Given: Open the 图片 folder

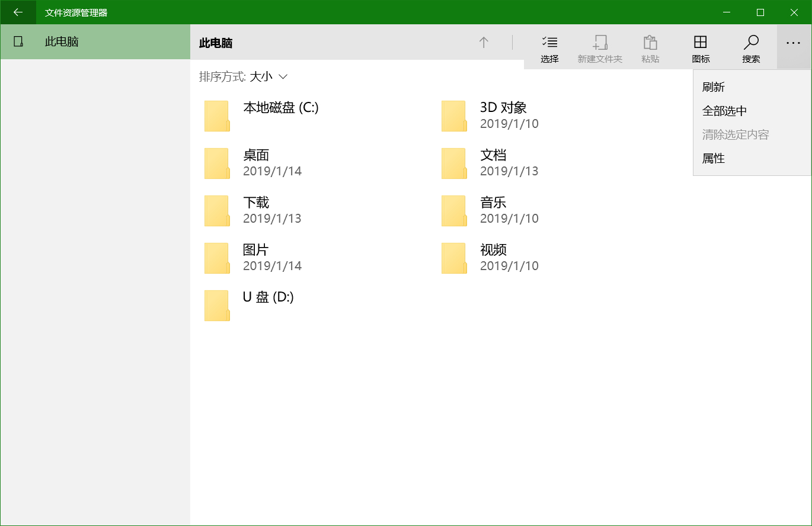Looking at the screenshot, I should (256, 250).
